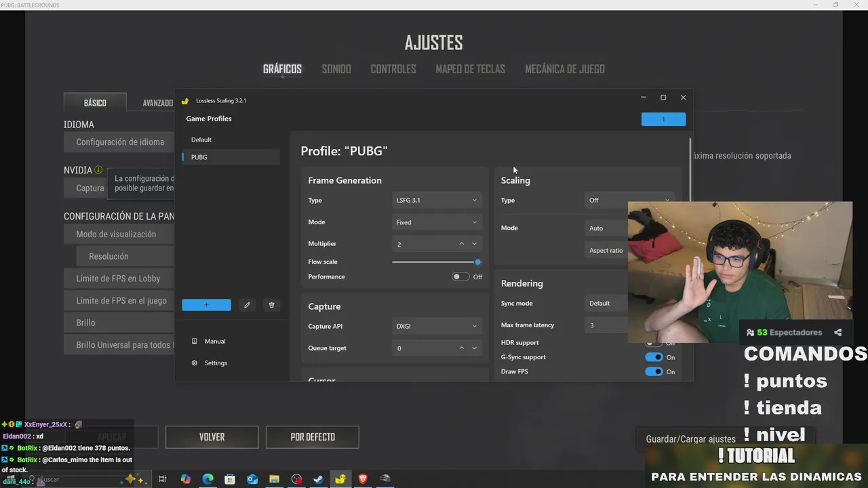This screenshot has width=868, height=488.
Task: Click the Max frame latency field
Action: pyautogui.click(x=607, y=325)
